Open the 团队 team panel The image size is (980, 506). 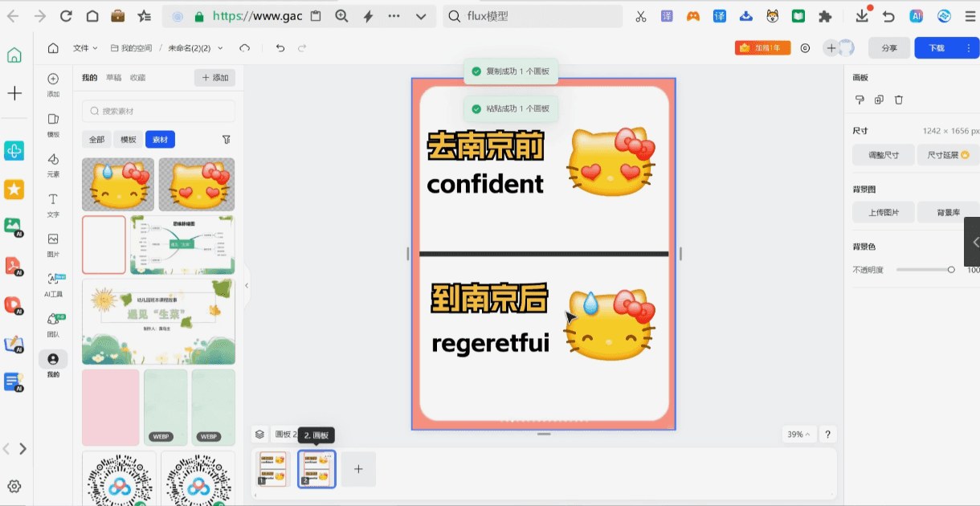(x=53, y=324)
